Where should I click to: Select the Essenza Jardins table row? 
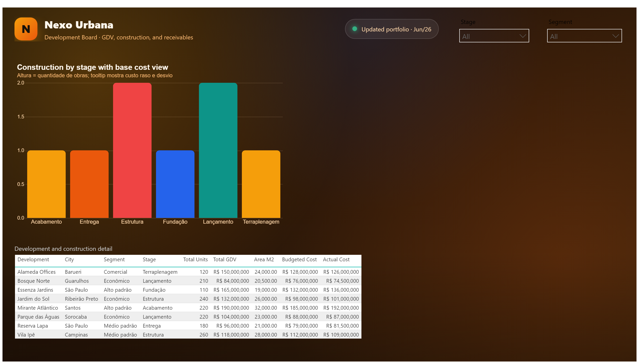[188, 290]
